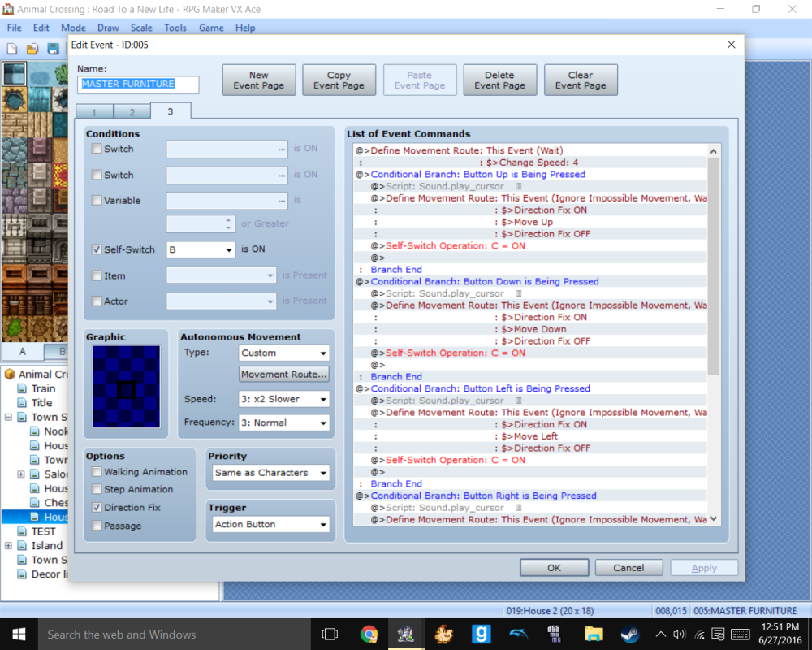Select tileset tab A
The image size is (812, 650).
click(22, 352)
